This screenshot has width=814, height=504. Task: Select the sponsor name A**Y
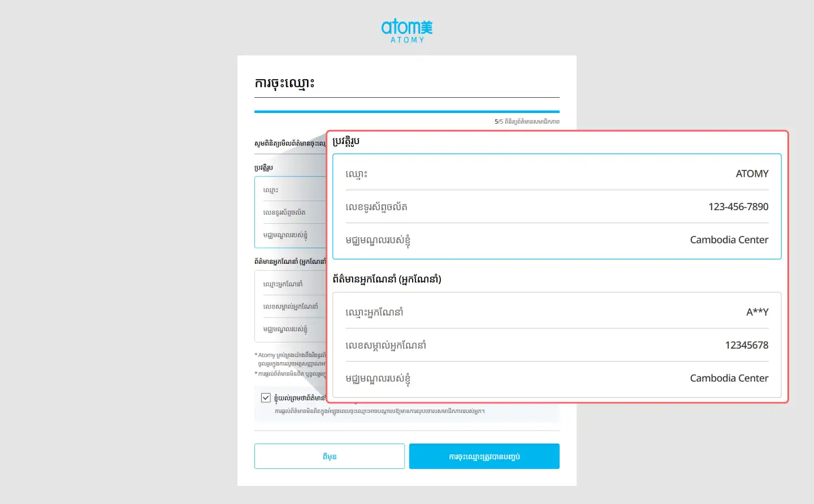click(x=757, y=312)
